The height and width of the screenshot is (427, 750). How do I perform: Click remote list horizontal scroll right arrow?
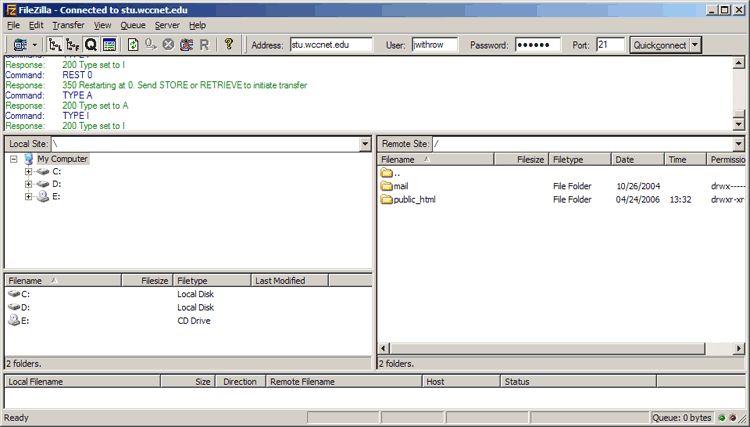739,349
